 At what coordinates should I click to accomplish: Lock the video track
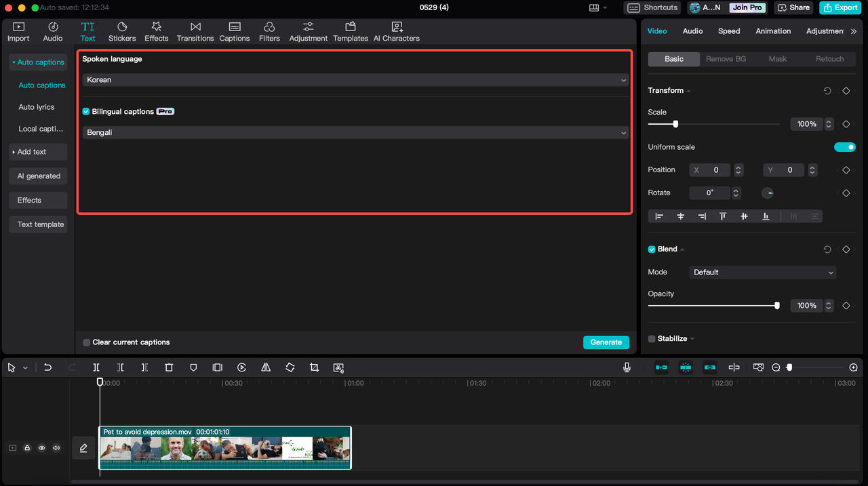tap(27, 448)
